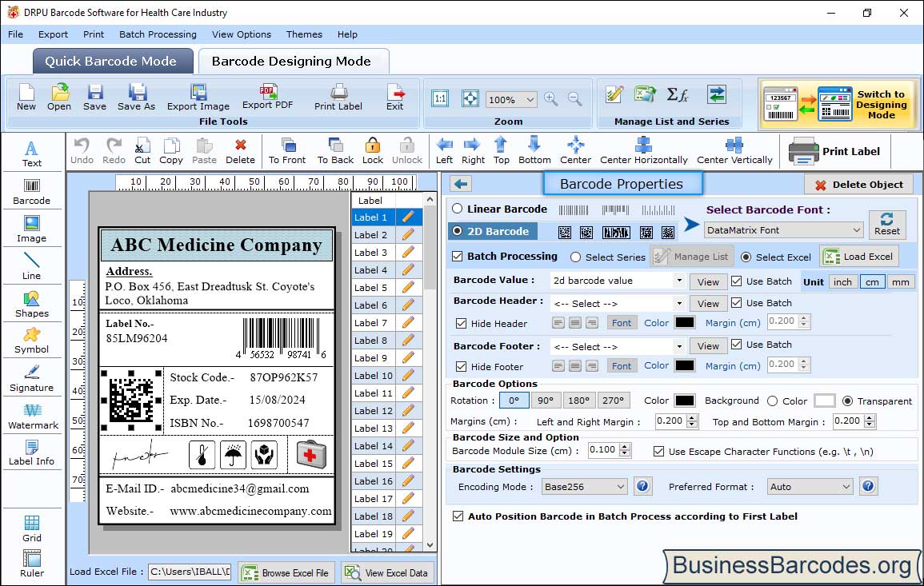
Task: Save As a new file
Action: coord(136,98)
